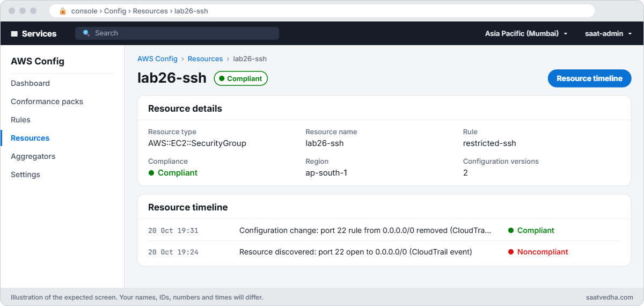
Task: Click the lab26-ssh breadcrumb text
Action: point(250,59)
